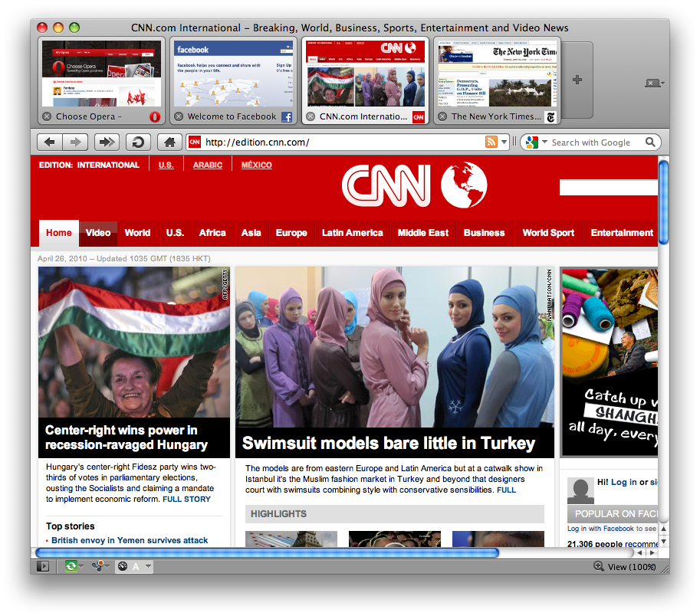This screenshot has width=700, height=616.
Task: Open the Business section
Action: click(x=485, y=233)
